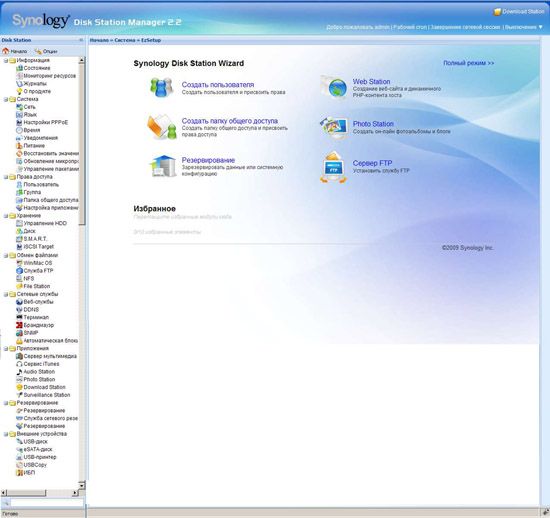Click Завершение сетевой сессии logout link

(x=465, y=27)
